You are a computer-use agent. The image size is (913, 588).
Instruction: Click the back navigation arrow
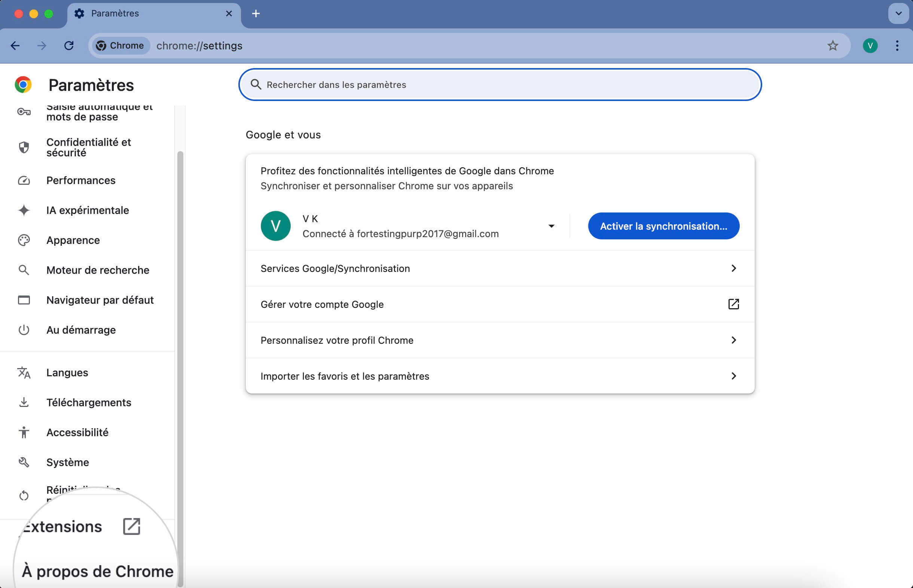(x=15, y=46)
